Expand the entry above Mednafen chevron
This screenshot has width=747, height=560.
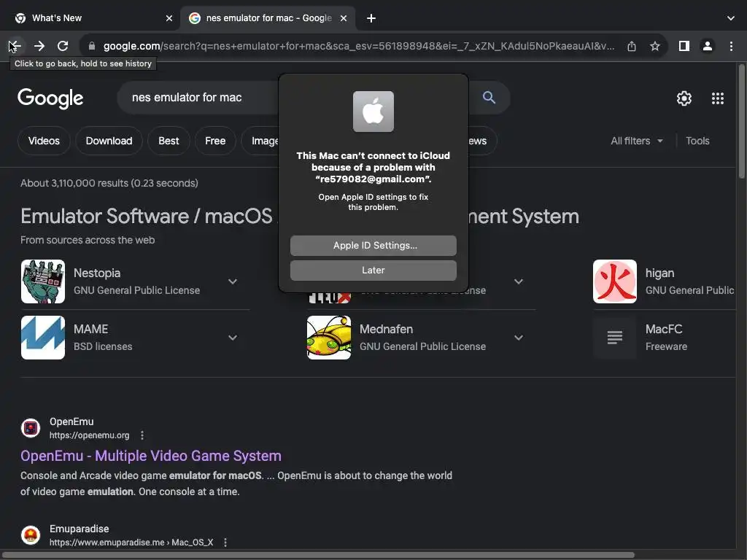pyautogui.click(x=519, y=281)
